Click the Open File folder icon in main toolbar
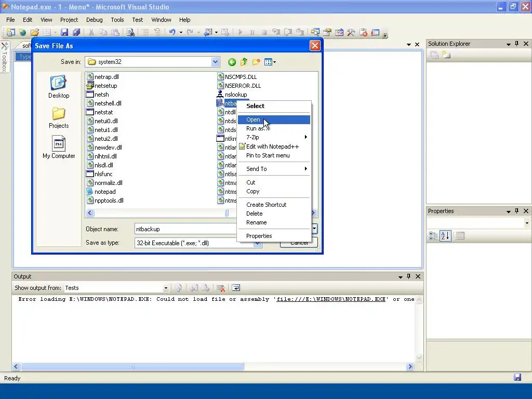This screenshot has height=399, width=532. point(35,32)
